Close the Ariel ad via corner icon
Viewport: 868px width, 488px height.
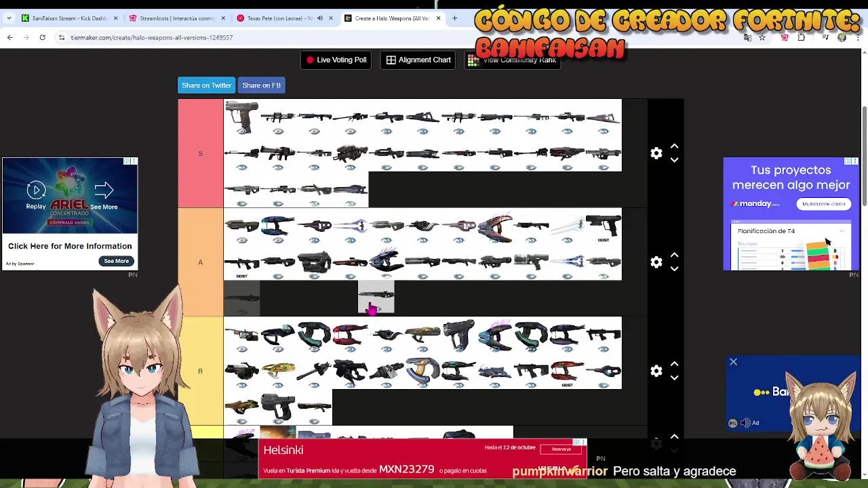(134, 161)
